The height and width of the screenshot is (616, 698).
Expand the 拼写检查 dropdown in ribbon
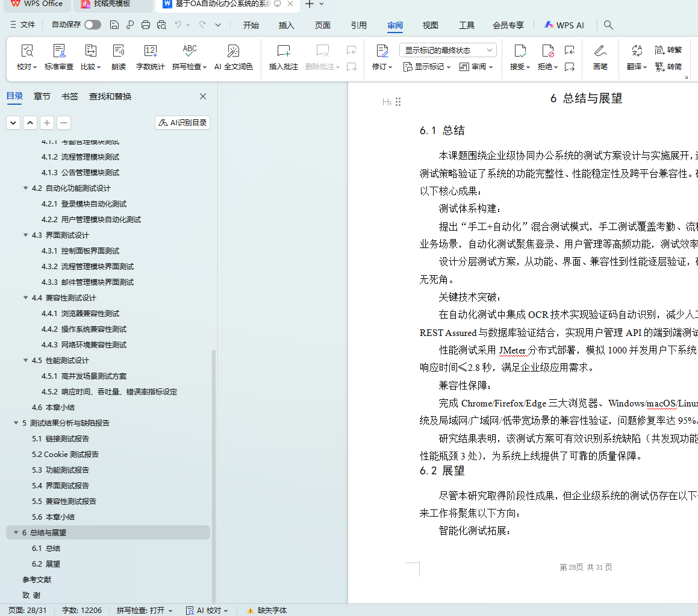pyautogui.click(x=205, y=67)
